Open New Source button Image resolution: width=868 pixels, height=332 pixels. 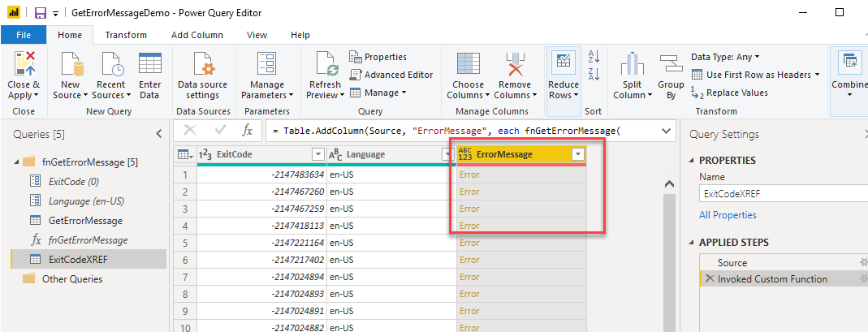point(71,76)
